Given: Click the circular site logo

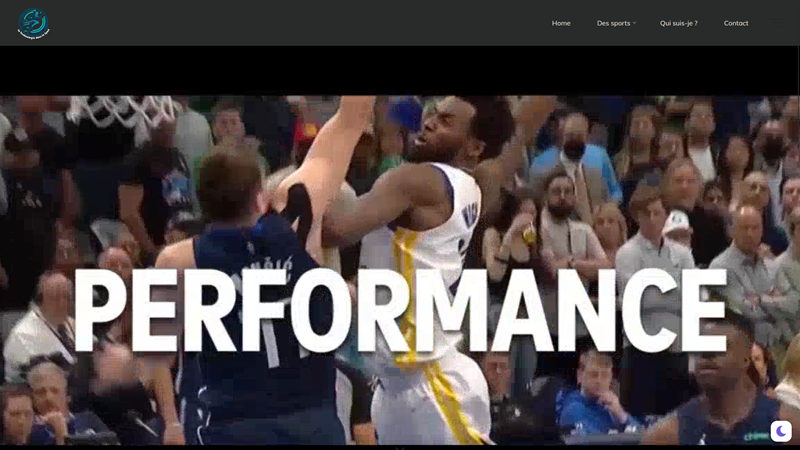Looking at the screenshot, I should pyautogui.click(x=33, y=23).
